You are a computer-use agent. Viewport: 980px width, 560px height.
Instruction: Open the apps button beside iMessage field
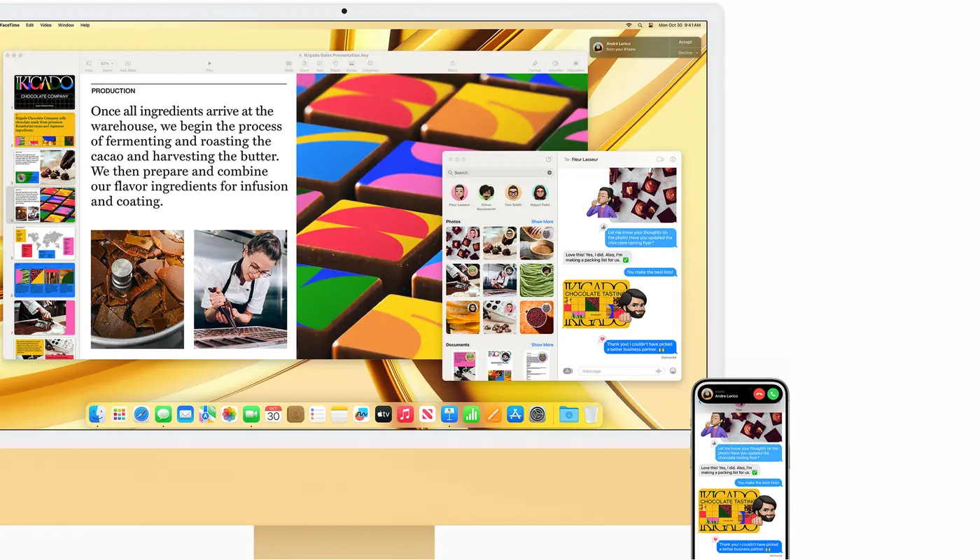568,371
